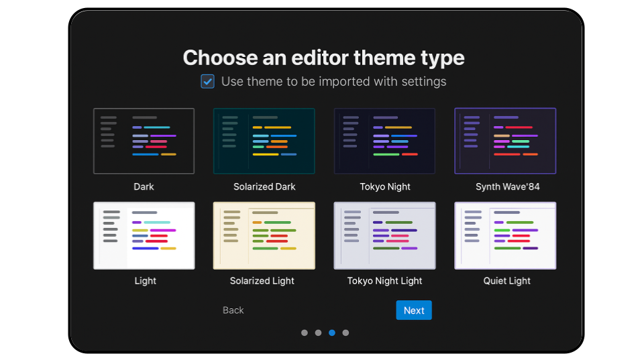Screen dimensions: 644x362
Task: Click the "Synth Wave'84" text label
Action: tap(507, 187)
